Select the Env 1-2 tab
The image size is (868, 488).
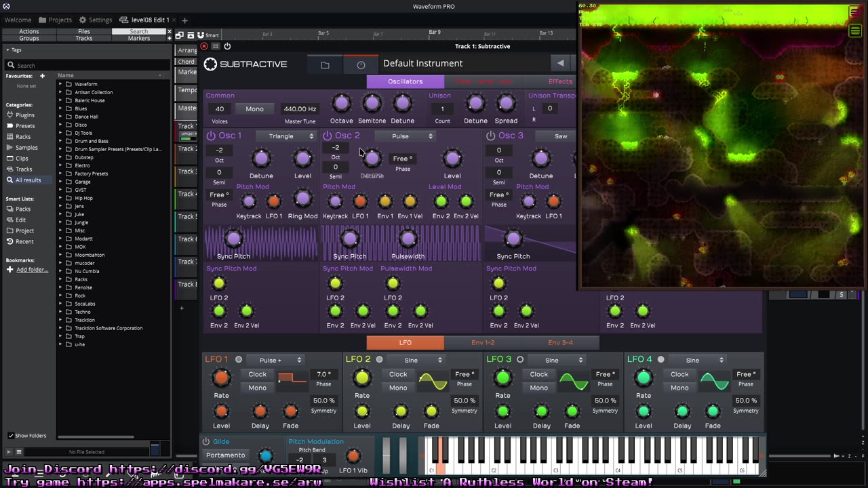click(x=483, y=342)
